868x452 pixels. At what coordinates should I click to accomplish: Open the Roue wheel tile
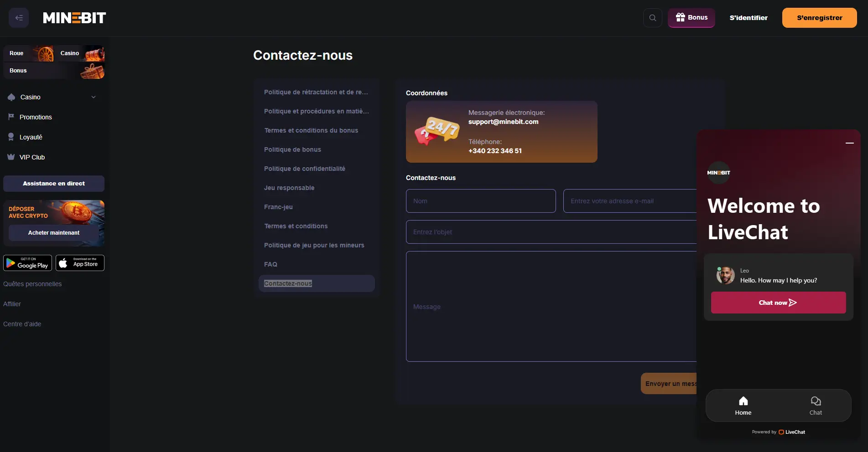pos(28,53)
